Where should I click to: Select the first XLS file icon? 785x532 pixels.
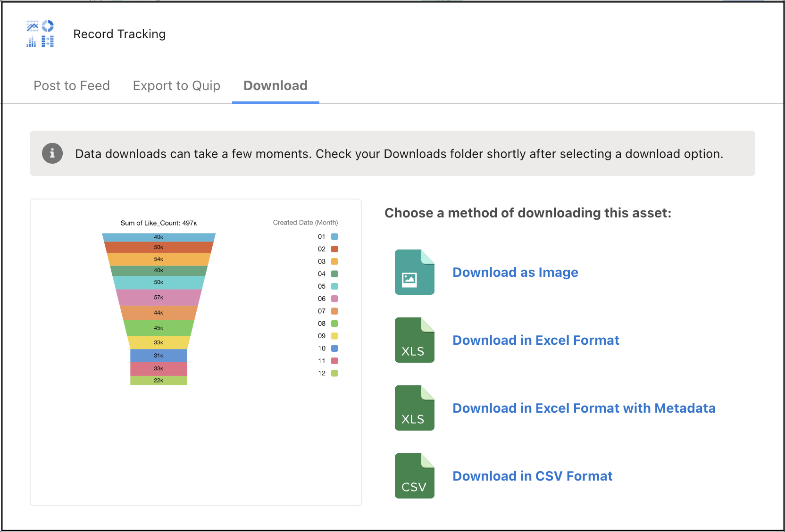point(414,341)
